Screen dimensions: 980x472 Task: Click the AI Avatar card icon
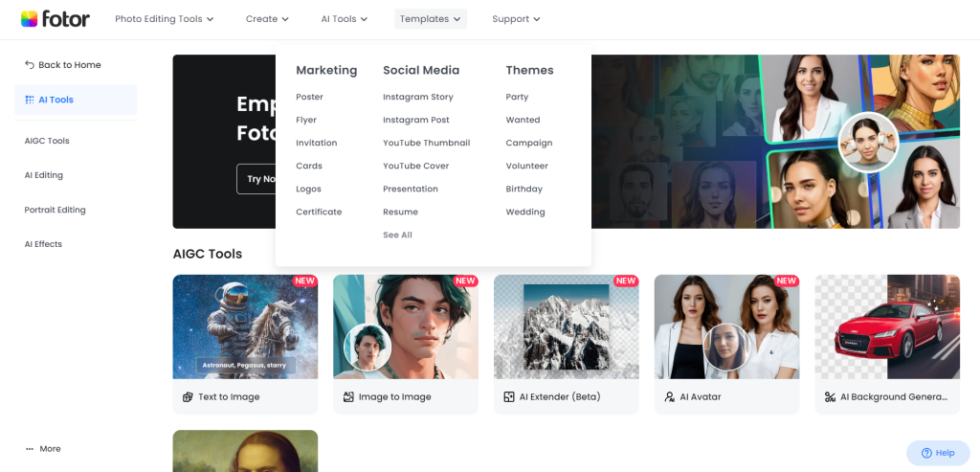click(670, 396)
